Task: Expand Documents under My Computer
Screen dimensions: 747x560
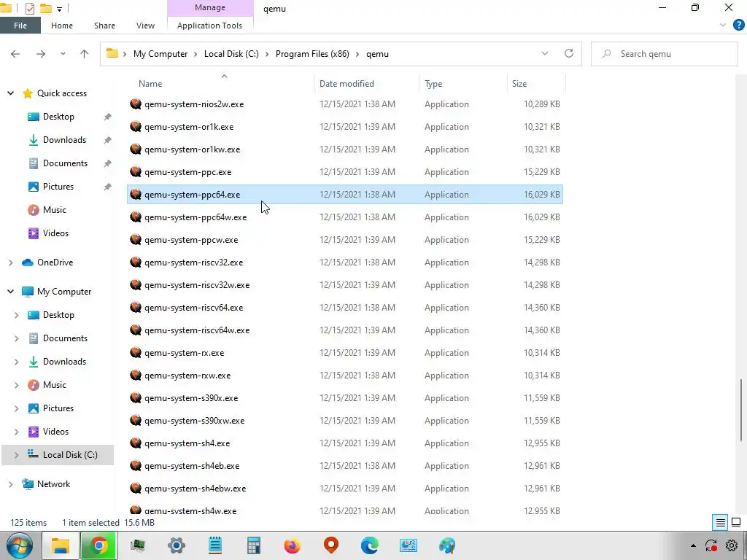Action: (x=16, y=338)
